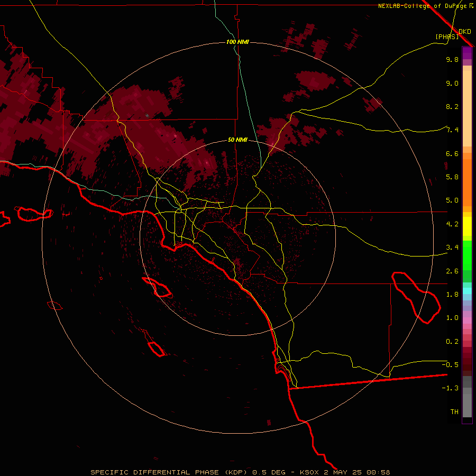Click the 2.6 legend value
This screenshot has height=476, width=476.
click(452, 271)
